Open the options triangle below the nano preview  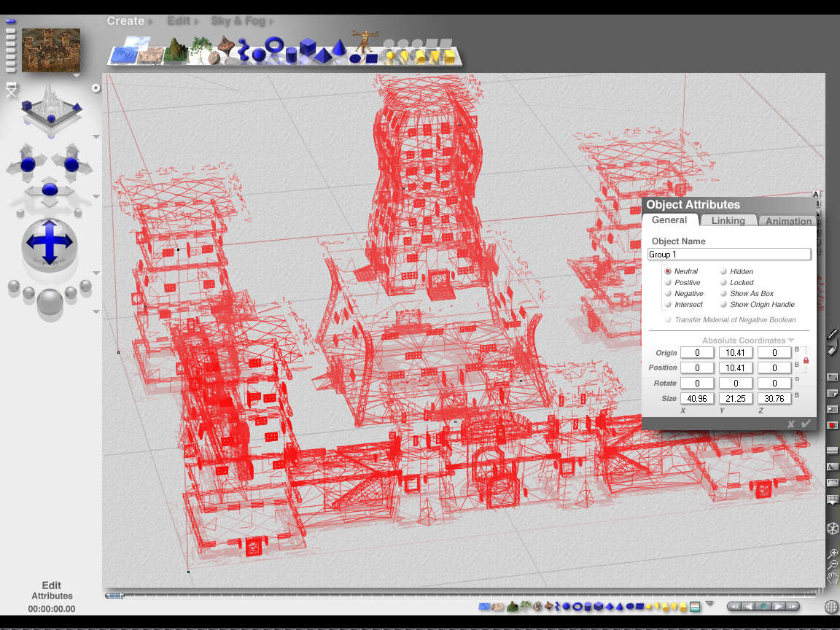76,75
